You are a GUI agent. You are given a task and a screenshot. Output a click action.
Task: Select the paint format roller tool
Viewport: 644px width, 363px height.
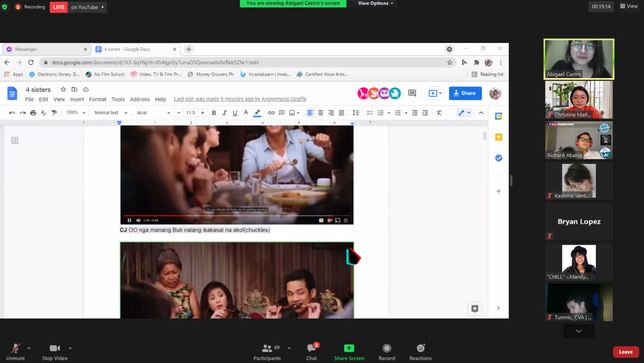point(54,113)
